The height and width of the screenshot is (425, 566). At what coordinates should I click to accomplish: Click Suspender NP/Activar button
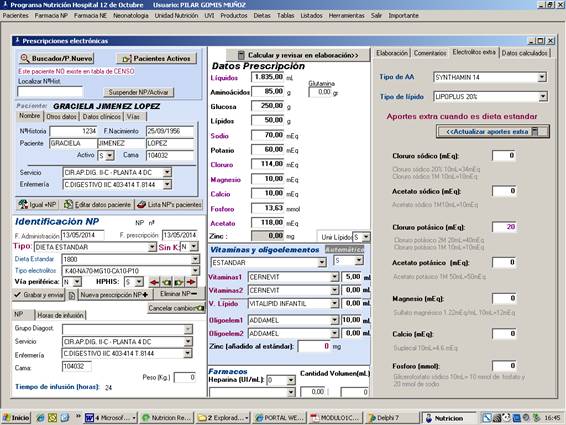(x=139, y=92)
